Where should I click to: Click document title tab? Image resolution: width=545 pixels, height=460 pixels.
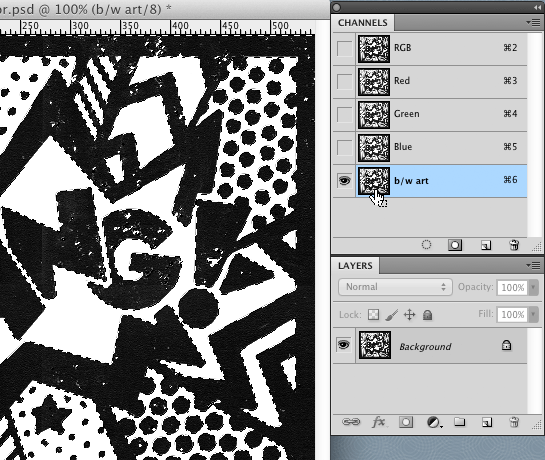[x=86, y=9]
